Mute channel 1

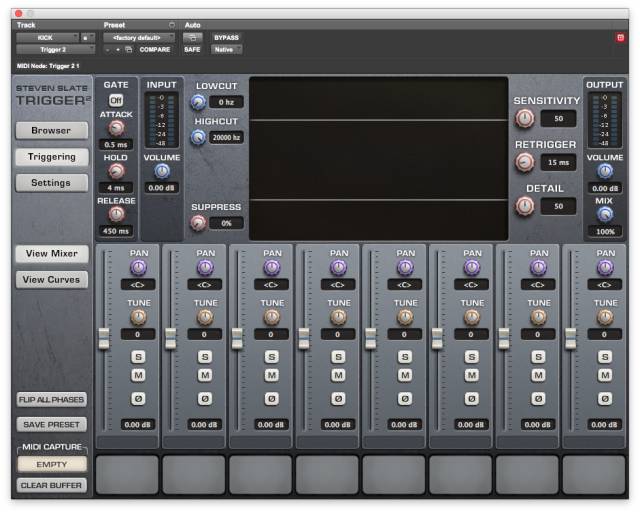tap(138, 375)
